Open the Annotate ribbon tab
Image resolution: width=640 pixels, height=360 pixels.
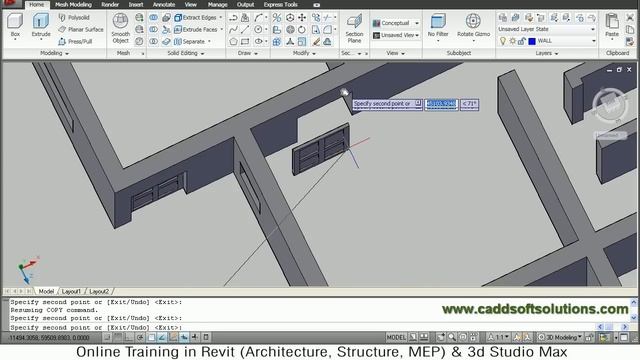[x=164, y=4]
